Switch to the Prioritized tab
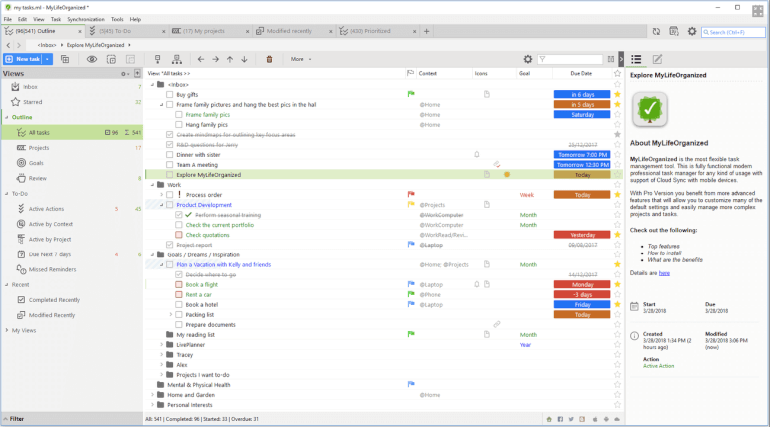 [377, 31]
